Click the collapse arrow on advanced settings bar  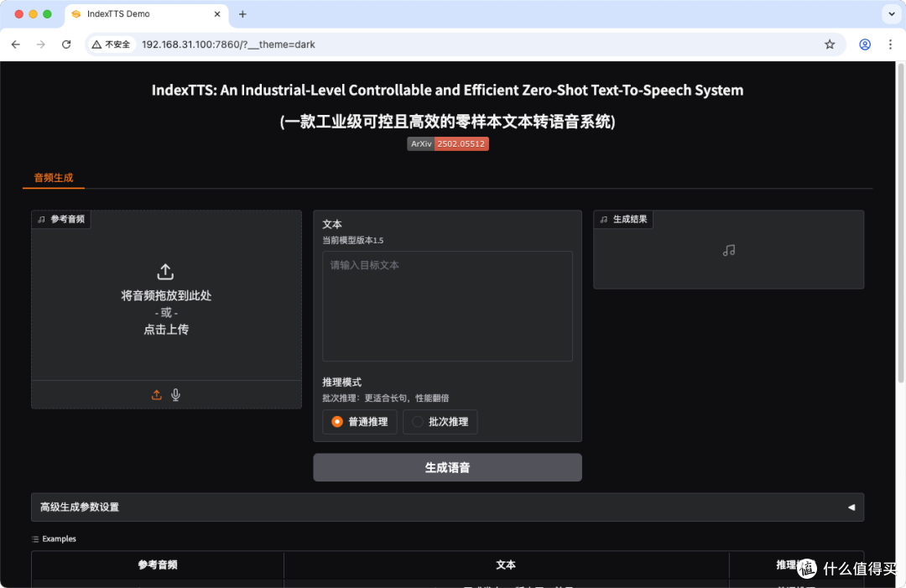click(853, 507)
